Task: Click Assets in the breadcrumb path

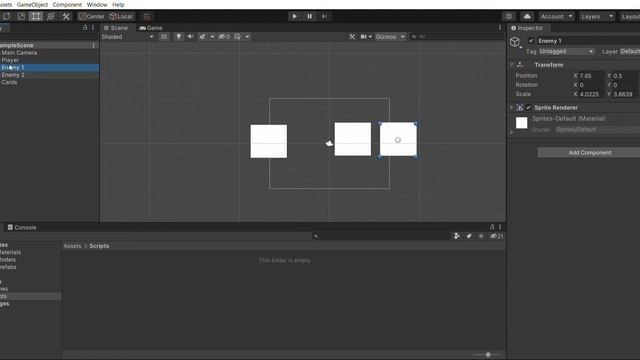Action: click(x=72, y=246)
